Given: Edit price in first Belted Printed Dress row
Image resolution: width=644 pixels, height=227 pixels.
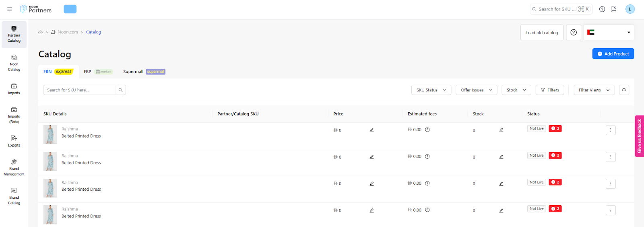Looking at the screenshot, I should pos(372,130).
